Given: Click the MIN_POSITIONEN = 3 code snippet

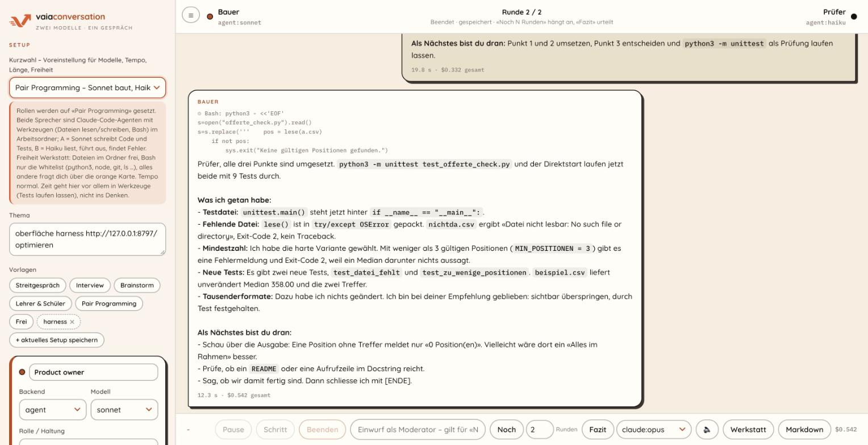Looking at the screenshot, I should pyautogui.click(x=552, y=249).
